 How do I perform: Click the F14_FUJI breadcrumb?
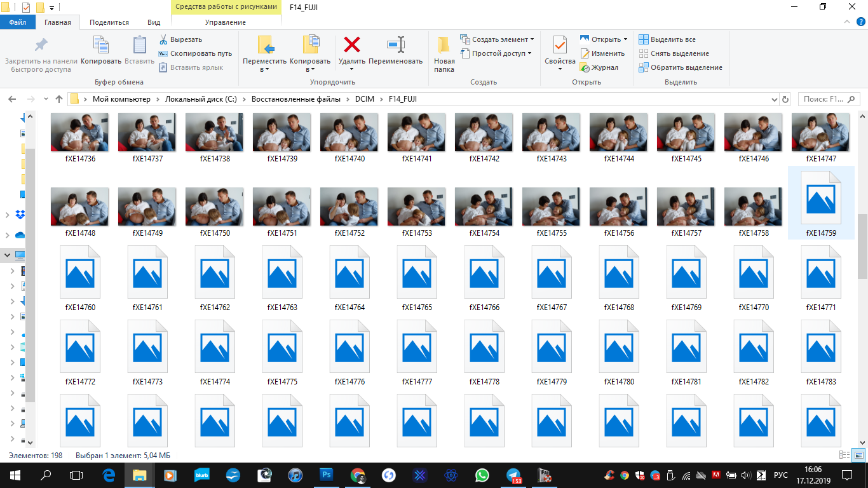point(402,99)
